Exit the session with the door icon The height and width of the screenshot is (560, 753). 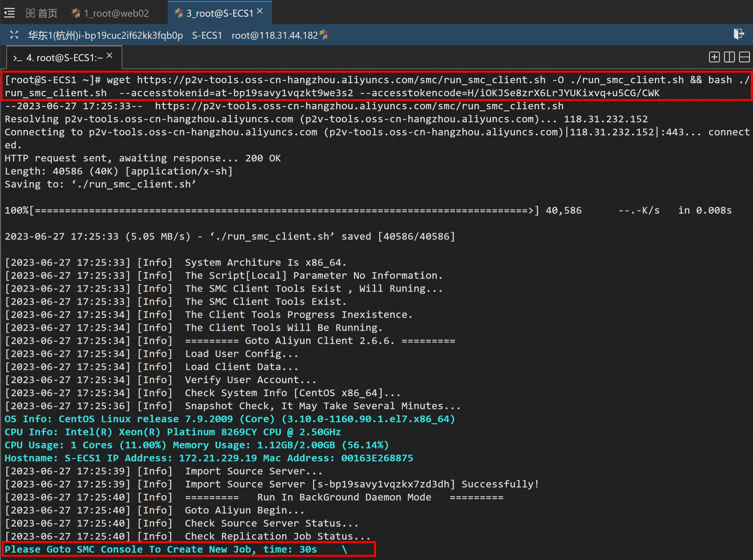(738, 34)
